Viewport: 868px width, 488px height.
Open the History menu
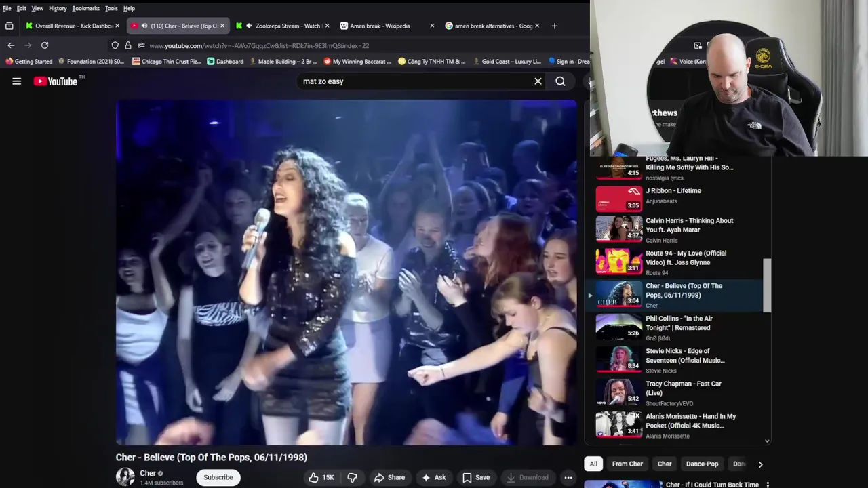[x=58, y=8]
